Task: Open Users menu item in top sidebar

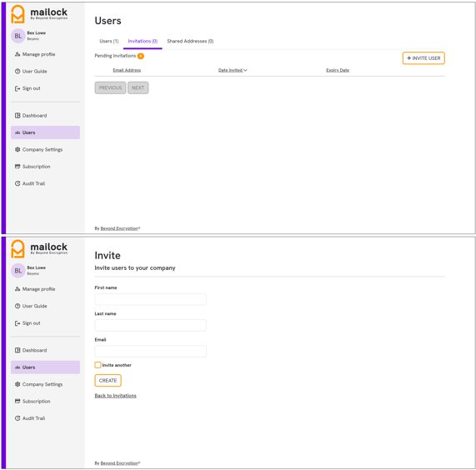Action: 45,132
